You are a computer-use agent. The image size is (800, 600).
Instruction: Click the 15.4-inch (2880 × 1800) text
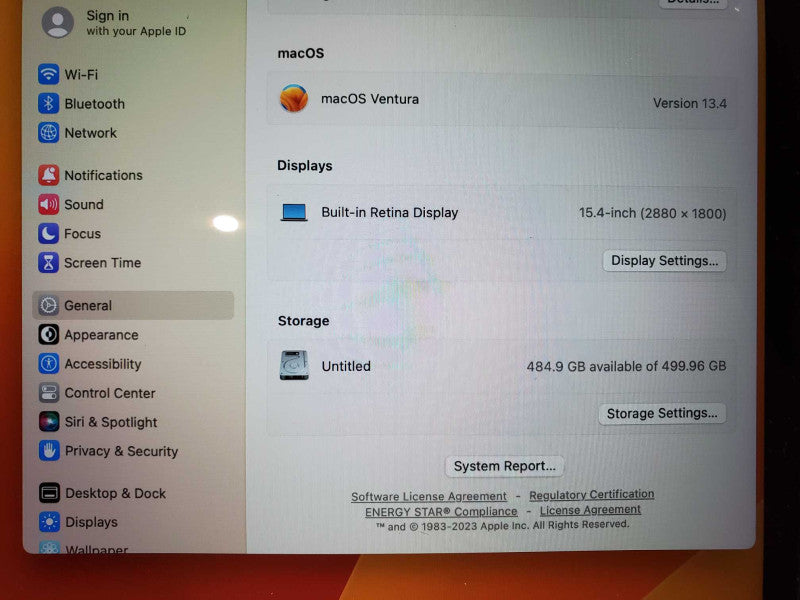point(653,213)
